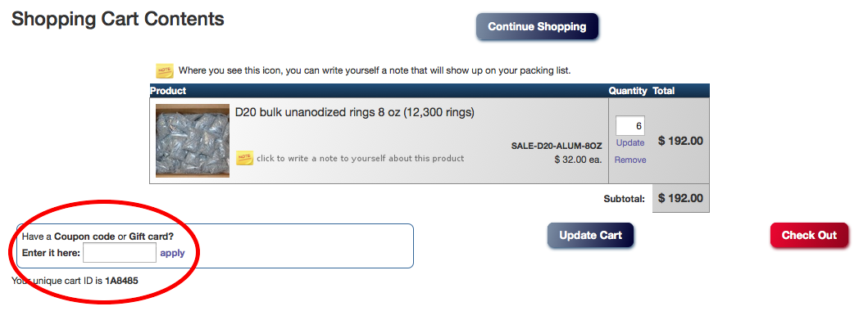Image resolution: width=868 pixels, height=311 pixels.
Task: Click the Shopping Cart Contents heading
Action: (x=118, y=20)
